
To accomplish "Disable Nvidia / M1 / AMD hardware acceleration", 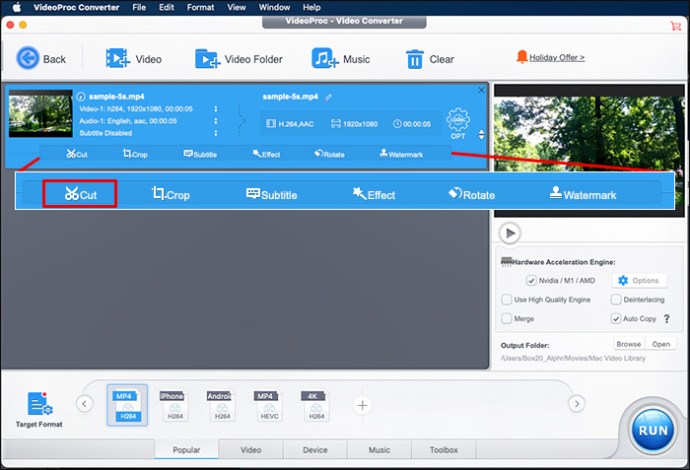I will 532,281.
